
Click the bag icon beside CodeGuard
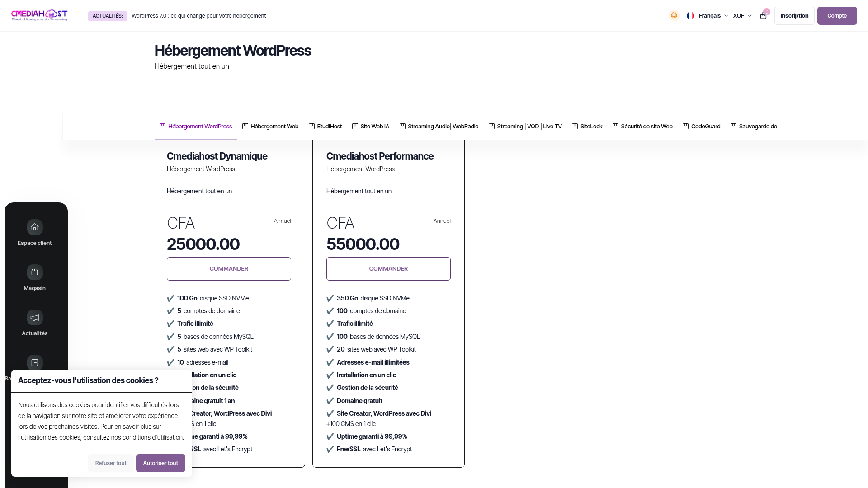coord(685,127)
